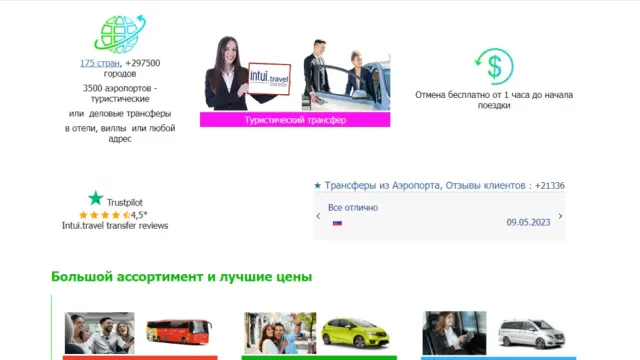The image size is (640, 360).
Task: Click the green globe icon
Action: 120,34
